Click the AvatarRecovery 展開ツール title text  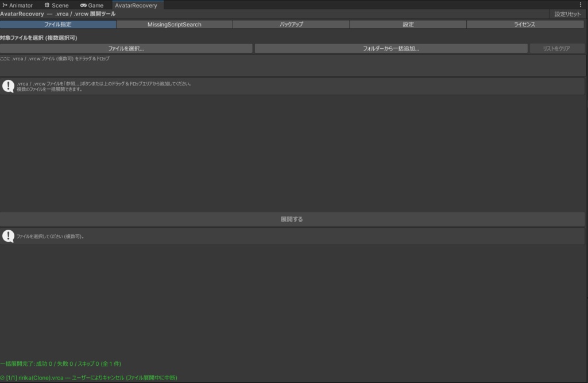click(x=58, y=14)
